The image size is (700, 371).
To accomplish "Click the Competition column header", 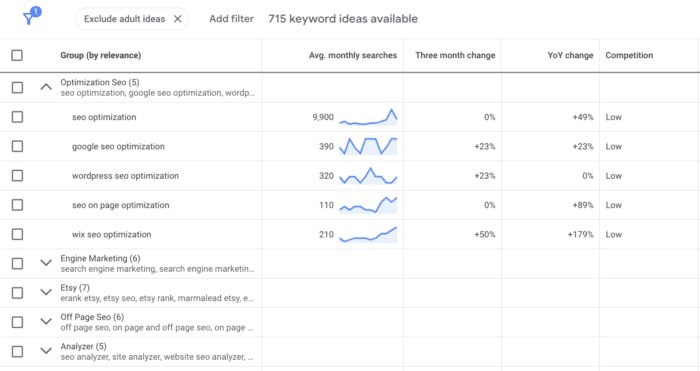I will (x=629, y=55).
